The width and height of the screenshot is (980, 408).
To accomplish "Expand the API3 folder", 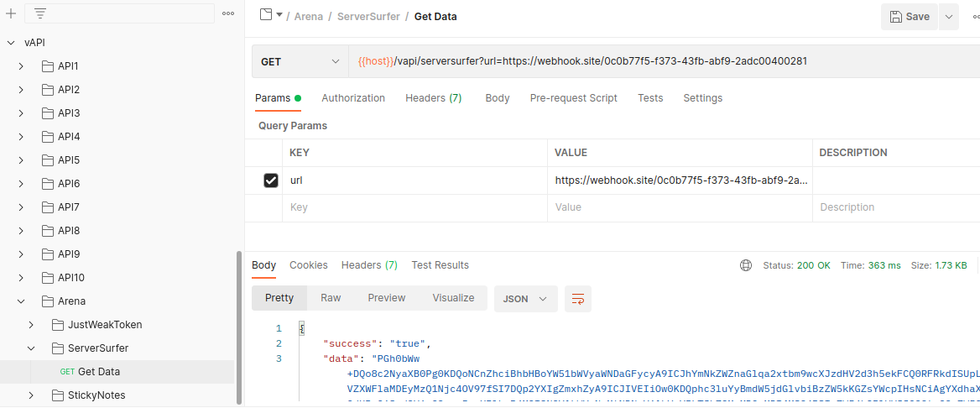I will pos(21,113).
